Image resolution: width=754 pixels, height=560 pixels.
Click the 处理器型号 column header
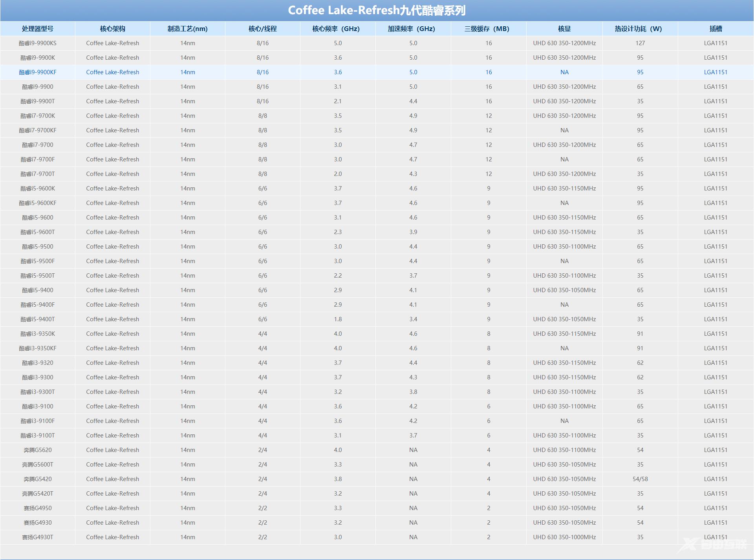(38, 29)
